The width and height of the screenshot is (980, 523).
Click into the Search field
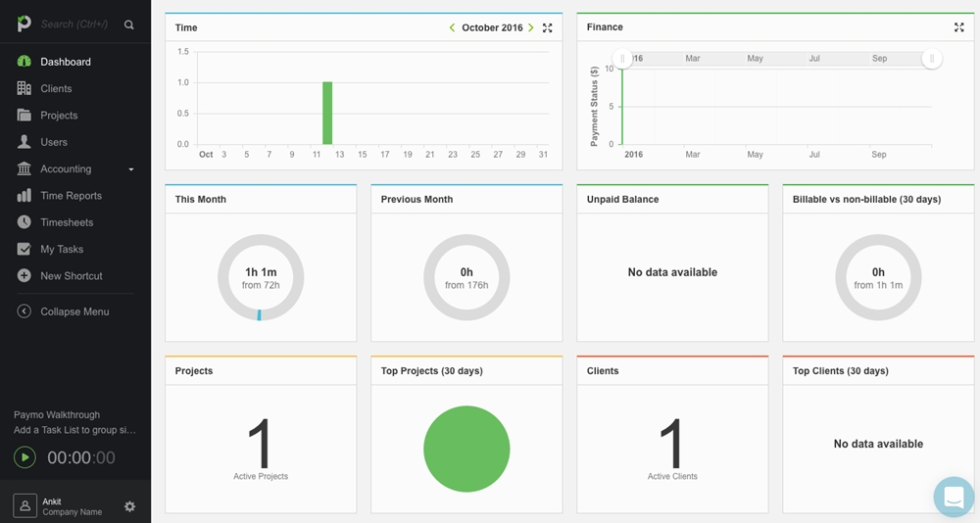coord(76,24)
